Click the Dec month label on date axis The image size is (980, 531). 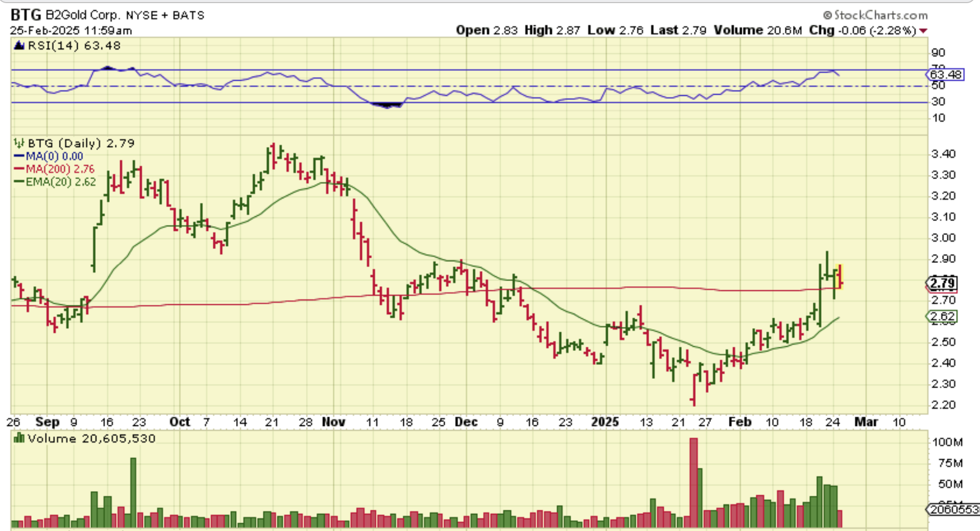466,422
